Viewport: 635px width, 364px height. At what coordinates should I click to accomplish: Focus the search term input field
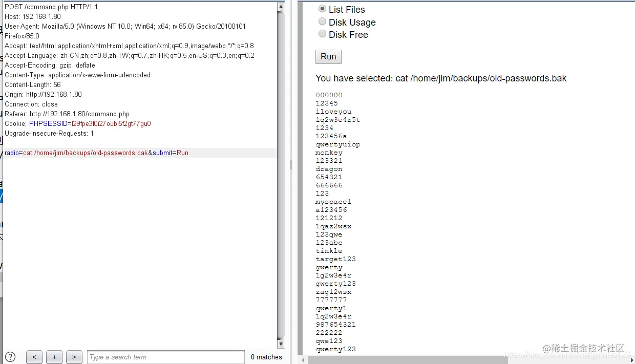click(x=165, y=357)
